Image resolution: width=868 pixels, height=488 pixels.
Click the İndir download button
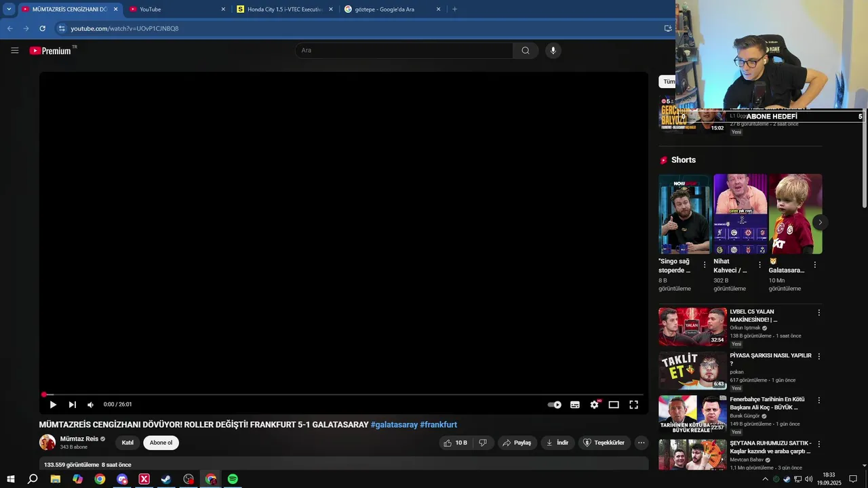coord(557,443)
